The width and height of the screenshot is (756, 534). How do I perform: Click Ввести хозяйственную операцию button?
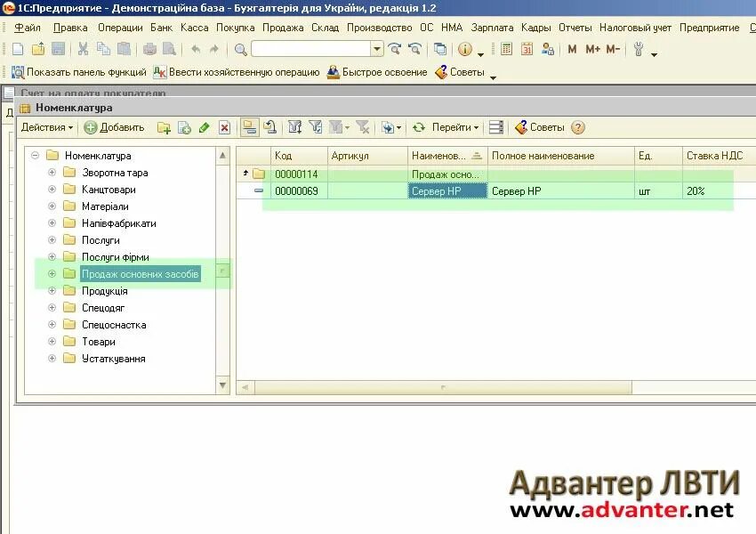coord(237,72)
